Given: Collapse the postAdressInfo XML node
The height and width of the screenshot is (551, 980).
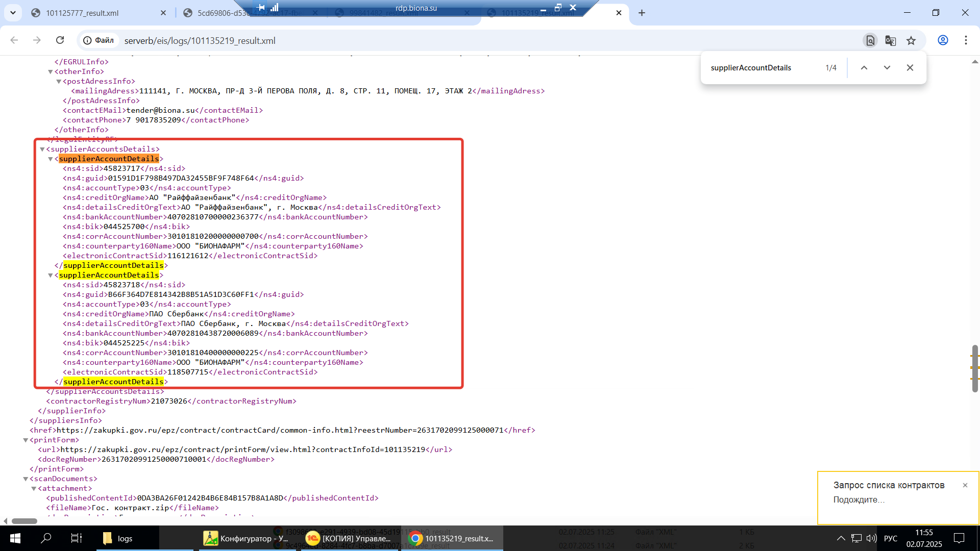Looking at the screenshot, I should pyautogui.click(x=59, y=82).
